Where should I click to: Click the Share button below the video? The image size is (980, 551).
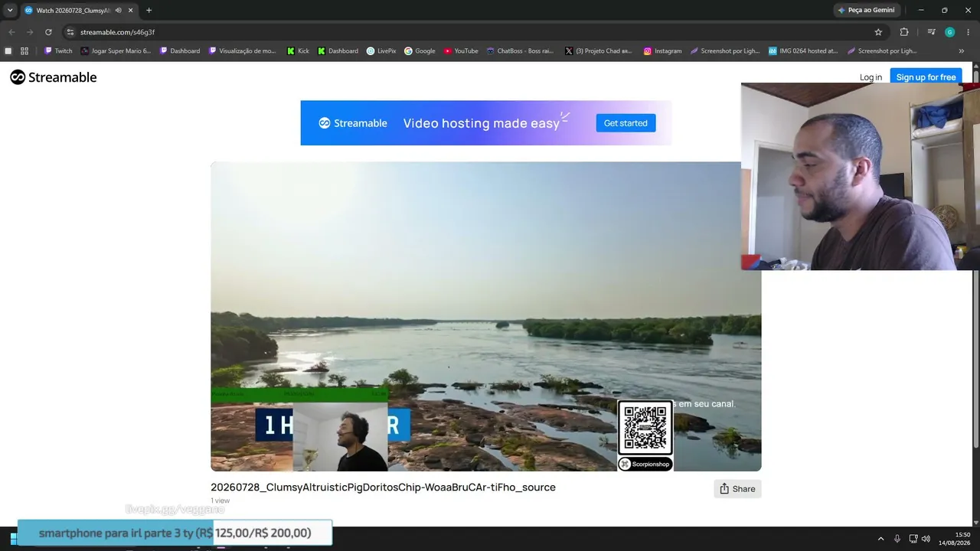pos(737,489)
